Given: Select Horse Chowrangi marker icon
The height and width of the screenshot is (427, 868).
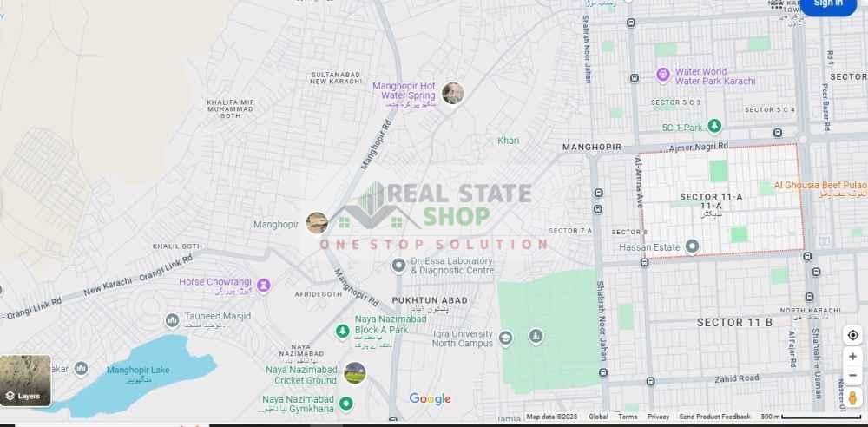Looking at the screenshot, I should [264, 286].
